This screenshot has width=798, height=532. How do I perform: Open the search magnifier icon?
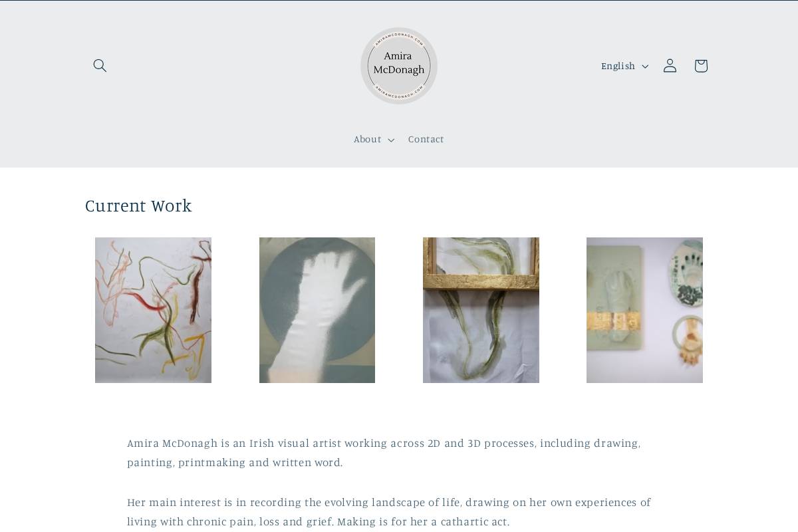tap(100, 65)
